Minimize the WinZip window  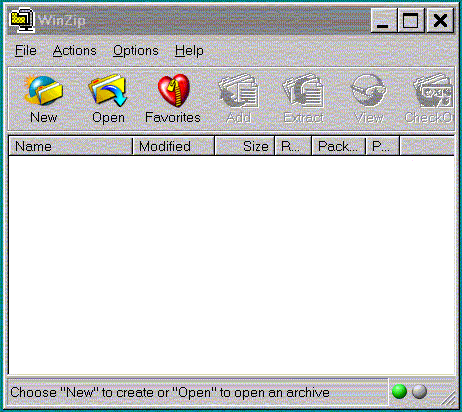pyautogui.click(x=384, y=21)
